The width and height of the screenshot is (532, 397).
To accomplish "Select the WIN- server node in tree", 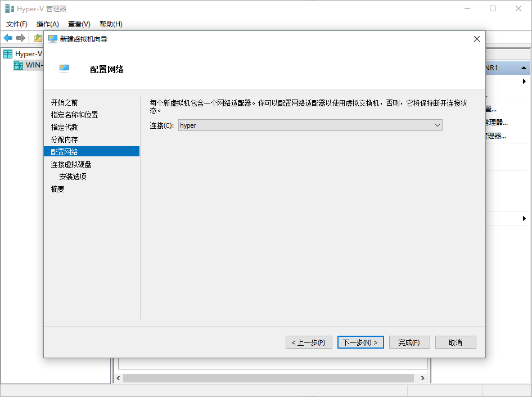I will pyautogui.click(x=28, y=65).
